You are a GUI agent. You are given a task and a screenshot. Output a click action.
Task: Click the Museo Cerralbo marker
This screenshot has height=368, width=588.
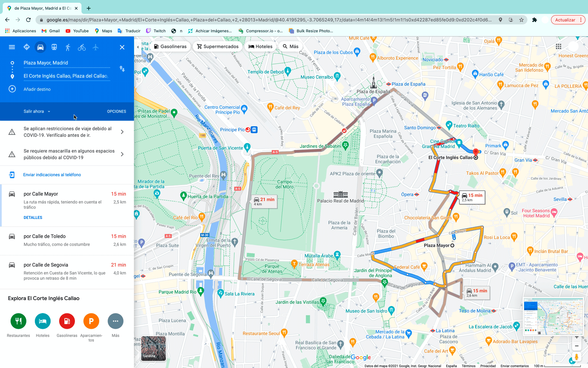click(337, 76)
